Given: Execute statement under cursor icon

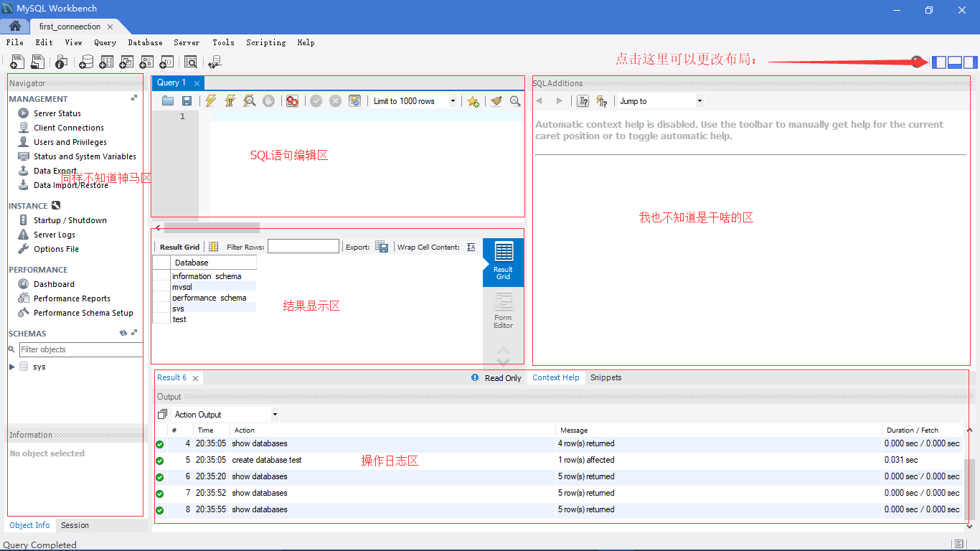Looking at the screenshot, I should click(x=230, y=101).
